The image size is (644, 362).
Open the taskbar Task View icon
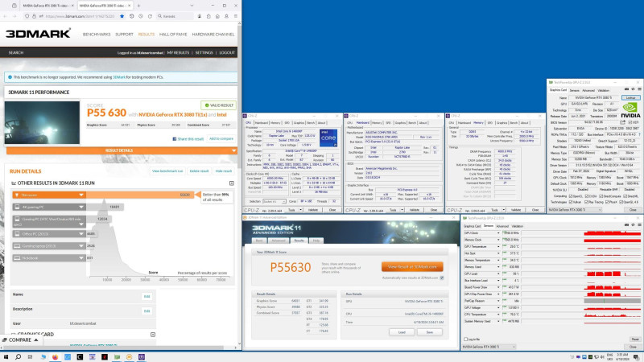(x=30, y=356)
